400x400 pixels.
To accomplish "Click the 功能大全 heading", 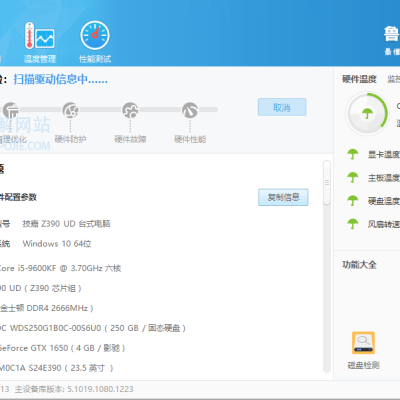I will (x=359, y=265).
